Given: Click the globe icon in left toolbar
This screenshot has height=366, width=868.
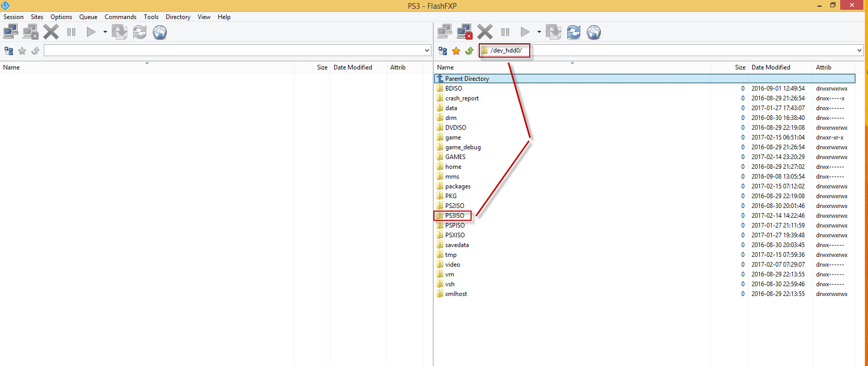Looking at the screenshot, I should tap(160, 32).
